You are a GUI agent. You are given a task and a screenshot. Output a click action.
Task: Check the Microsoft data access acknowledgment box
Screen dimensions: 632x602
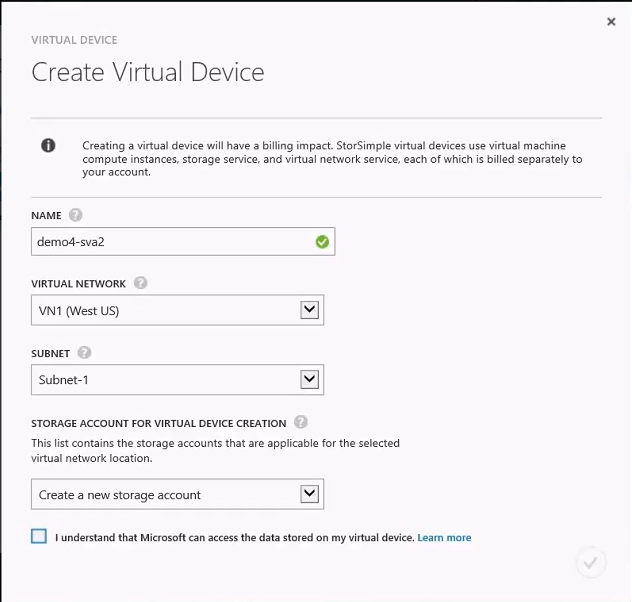pos(39,537)
